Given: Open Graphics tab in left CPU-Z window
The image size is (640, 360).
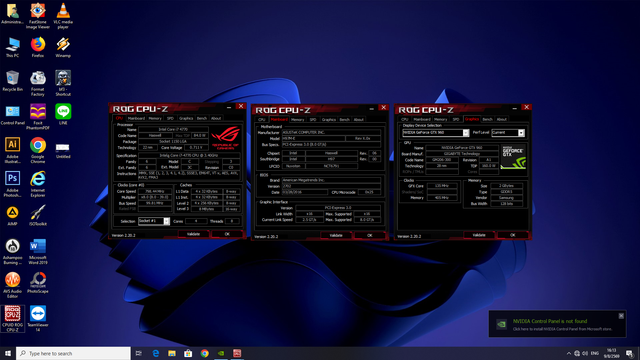Looking at the screenshot, I should coord(186,118).
